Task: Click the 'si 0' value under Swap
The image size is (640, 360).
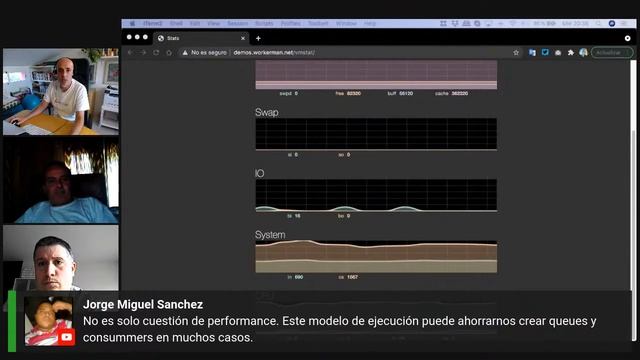Action: (x=293, y=155)
